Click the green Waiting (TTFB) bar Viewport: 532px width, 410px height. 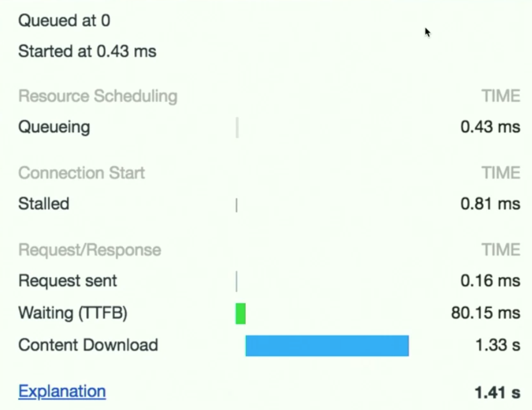pos(240,314)
